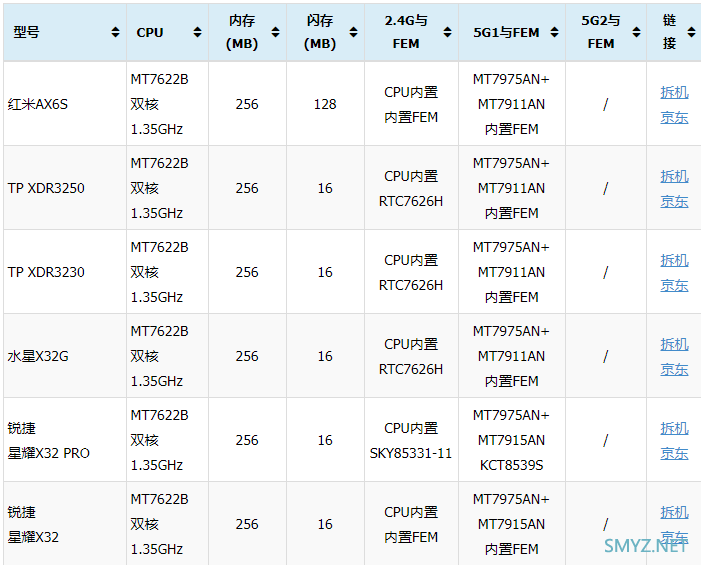Select MT7622B CPU cell in TP XDR3230 row

point(167,272)
